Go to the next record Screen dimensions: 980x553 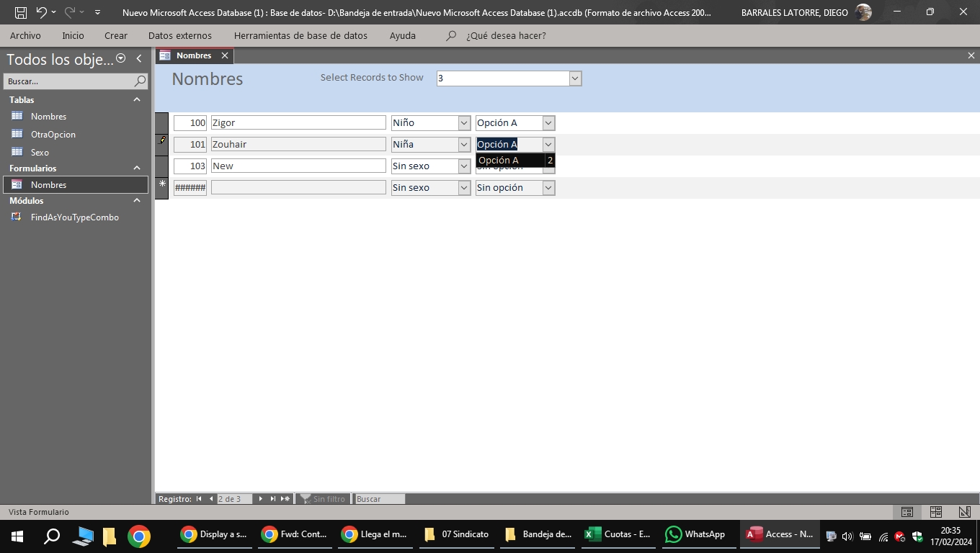pos(260,498)
